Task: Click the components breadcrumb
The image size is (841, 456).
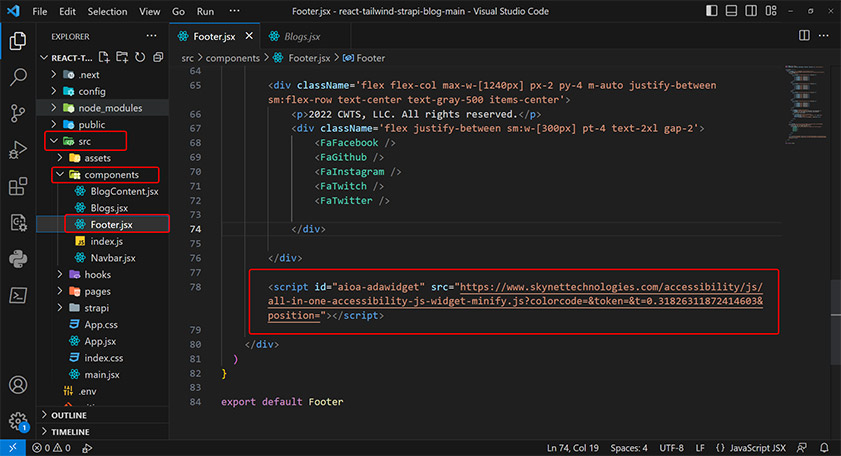Action: click(x=233, y=58)
